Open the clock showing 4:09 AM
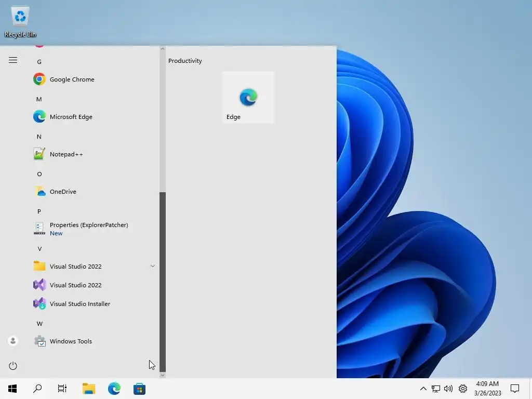Viewport: 532px width, 399px height. click(487, 389)
